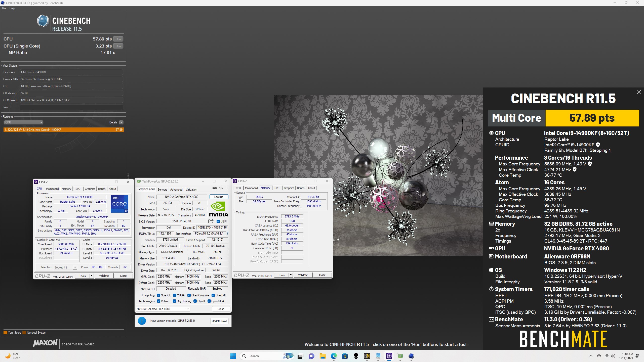Open File Explorer from taskbar
Screen dimensions: 644x362
pyautogui.click(x=323, y=356)
